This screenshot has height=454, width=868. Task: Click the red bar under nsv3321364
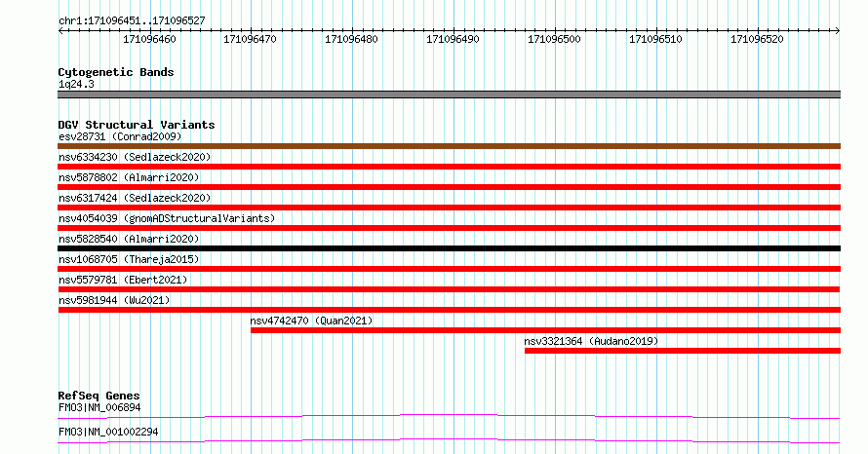[683, 351]
